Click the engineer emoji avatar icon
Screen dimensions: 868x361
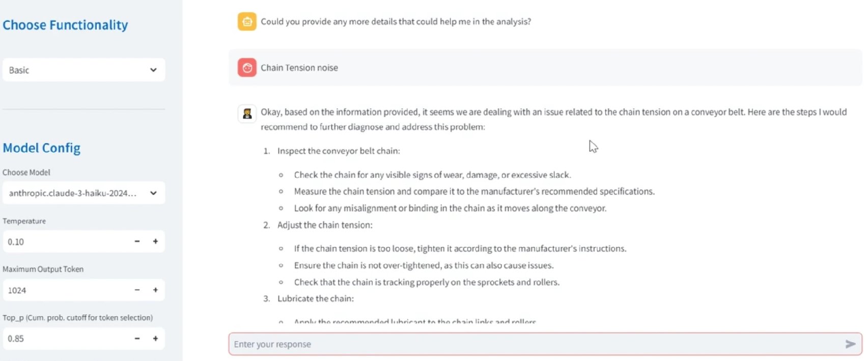point(247,114)
